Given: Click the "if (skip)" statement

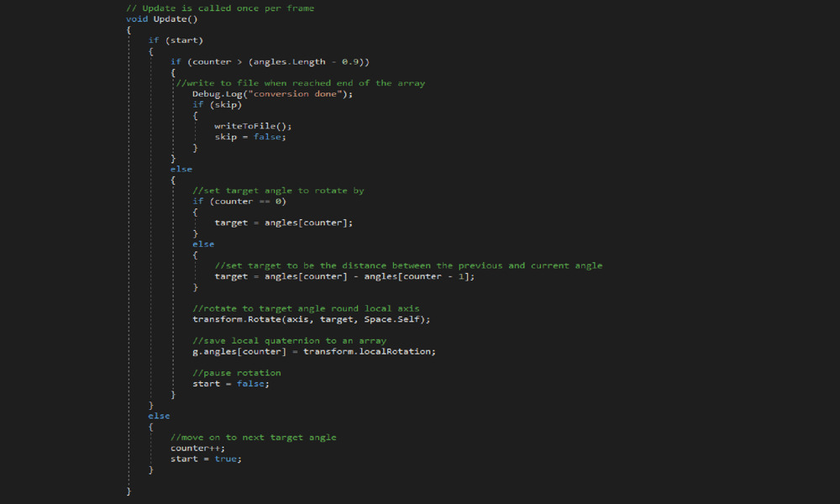Looking at the screenshot, I should tap(217, 105).
